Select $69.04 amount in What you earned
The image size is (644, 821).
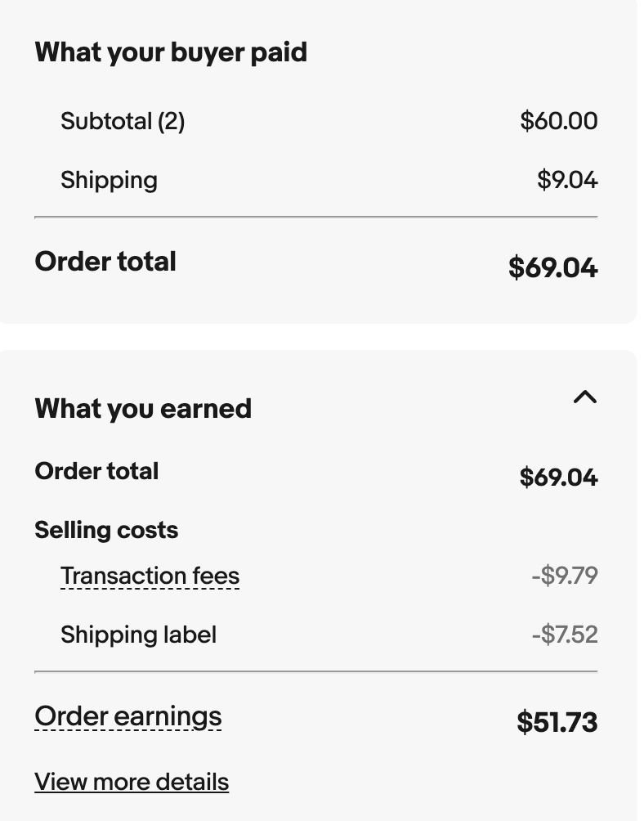point(558,477)
